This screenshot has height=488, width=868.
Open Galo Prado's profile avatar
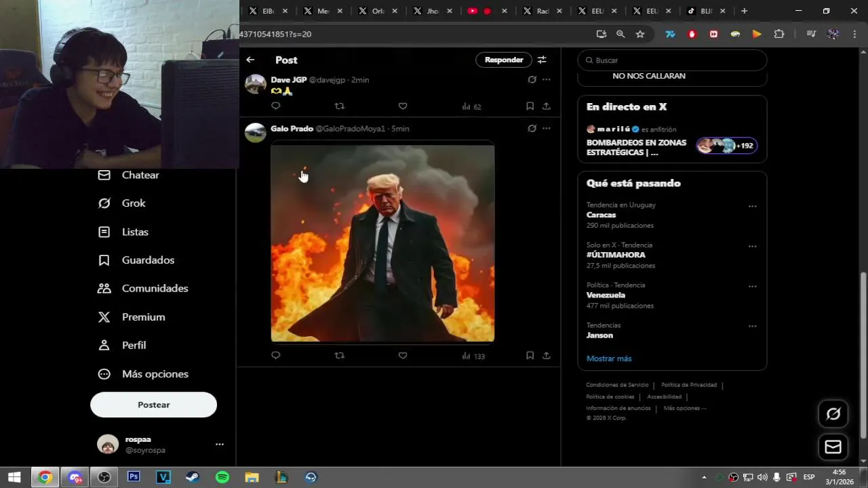[255, 133]
